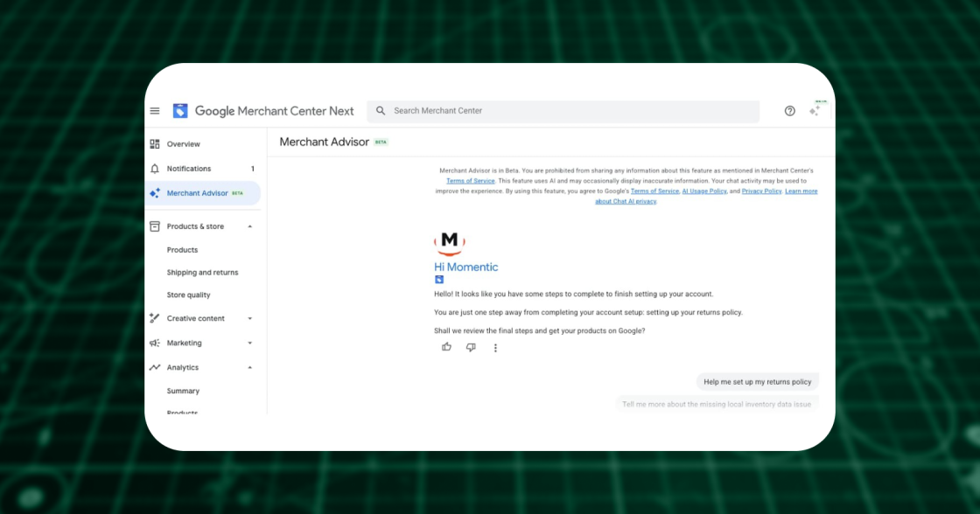Open the hamburger main menu
Screen dimensions: 980x514
pos(155,111)
